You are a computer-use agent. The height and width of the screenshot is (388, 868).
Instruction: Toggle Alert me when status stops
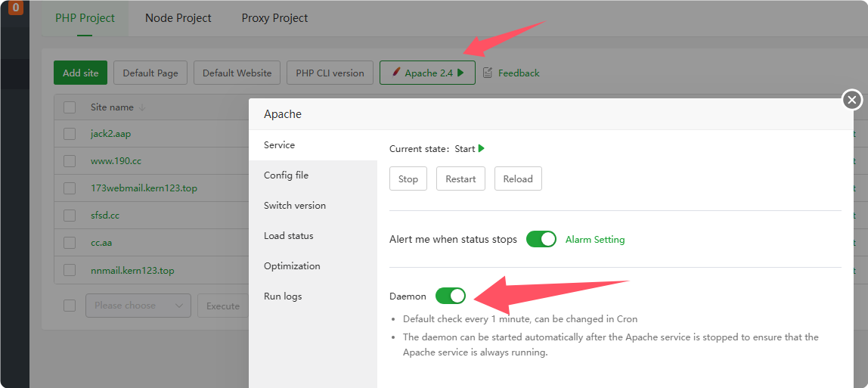coord(541,239)
